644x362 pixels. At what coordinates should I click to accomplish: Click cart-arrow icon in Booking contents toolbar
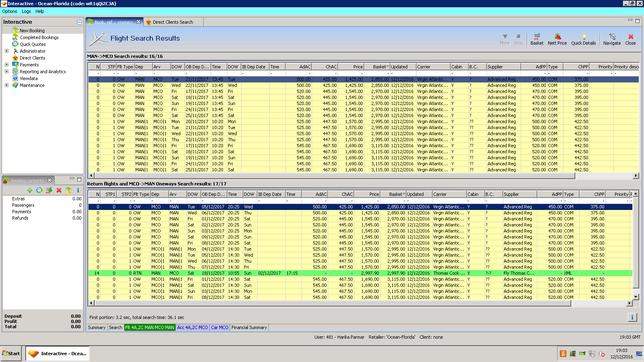49,190
